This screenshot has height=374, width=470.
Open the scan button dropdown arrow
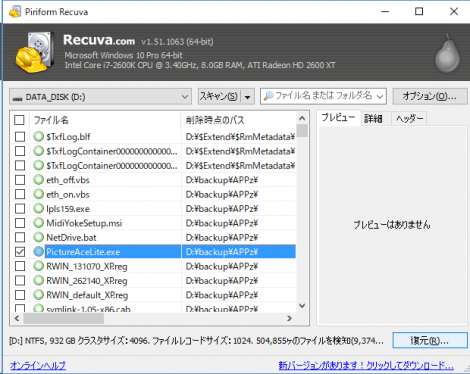[248, 97]
